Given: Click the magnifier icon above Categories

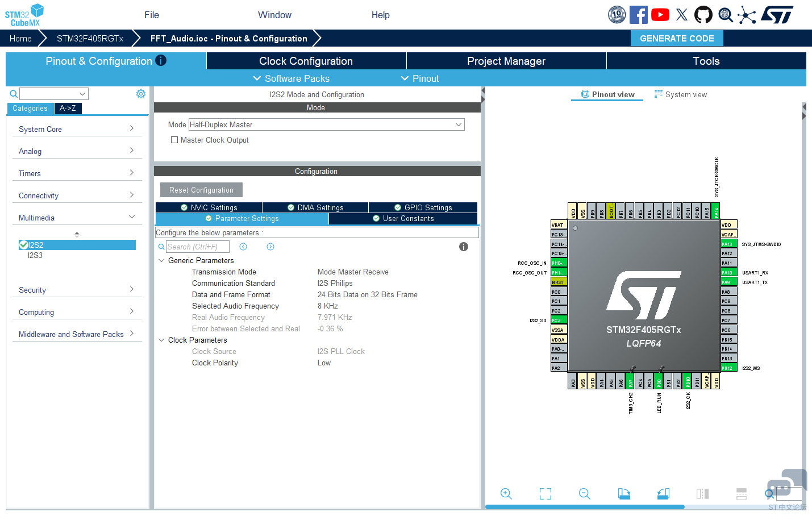Looking at the screenshot, I should pyautogui.click(x=14, y=94).
